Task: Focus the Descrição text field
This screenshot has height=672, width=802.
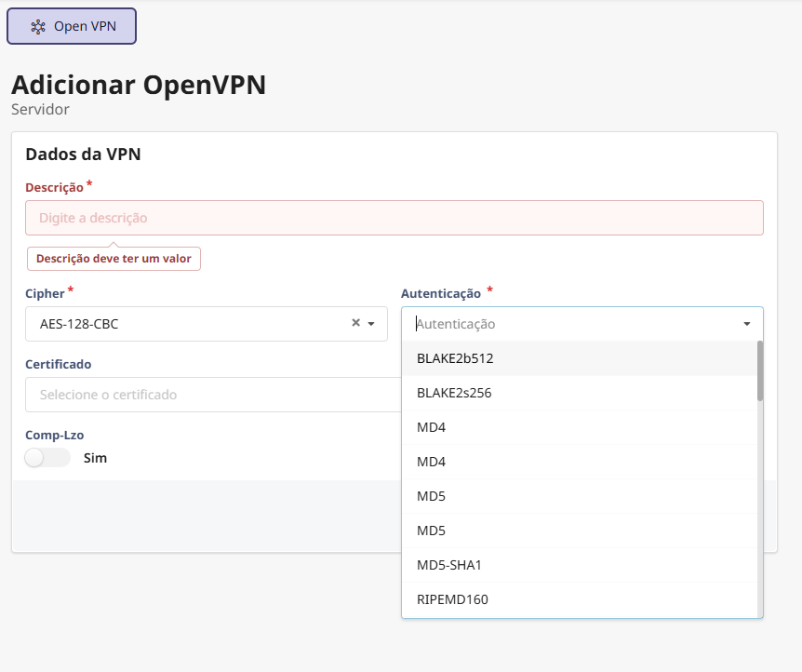Action: point(394,218)
